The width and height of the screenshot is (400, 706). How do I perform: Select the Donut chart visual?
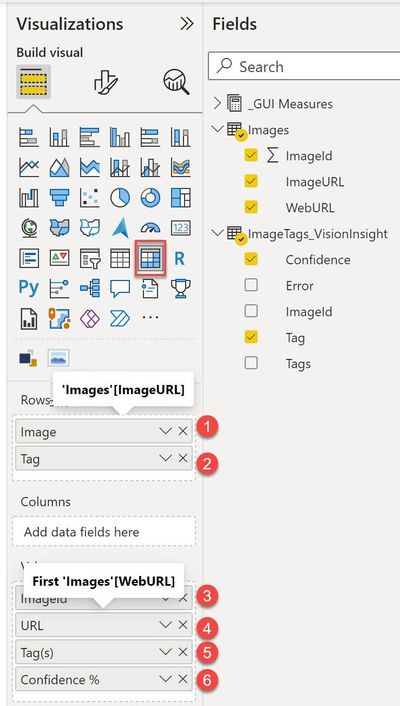pyautogui.click(x=150, y=198)
